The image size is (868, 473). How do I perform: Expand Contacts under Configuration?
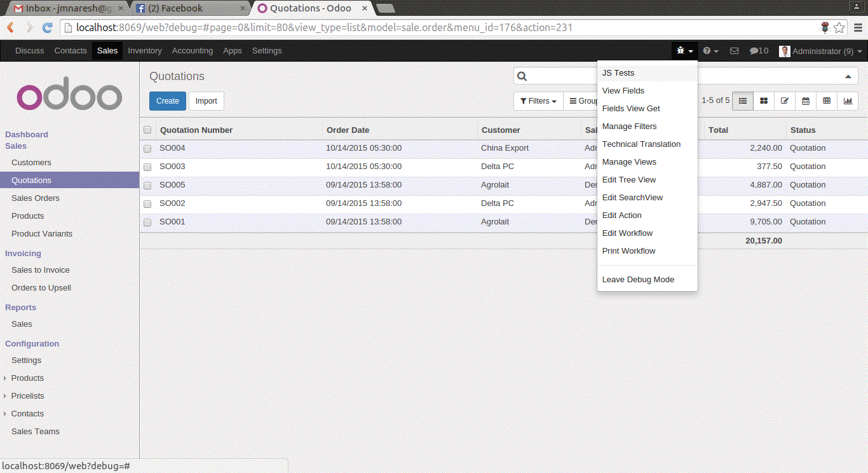pyautogui.click(x=27, y=413)
